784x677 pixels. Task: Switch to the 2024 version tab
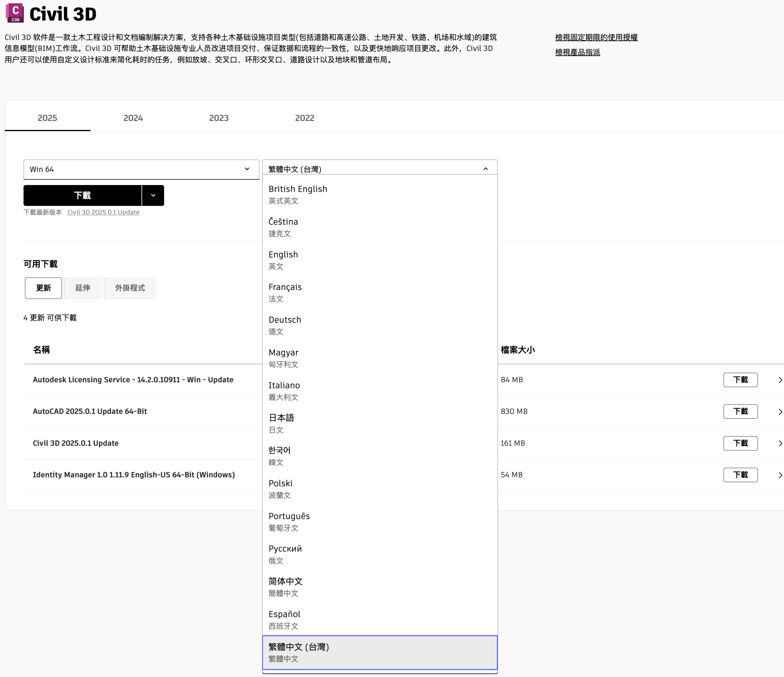click(x=133, y=118)
